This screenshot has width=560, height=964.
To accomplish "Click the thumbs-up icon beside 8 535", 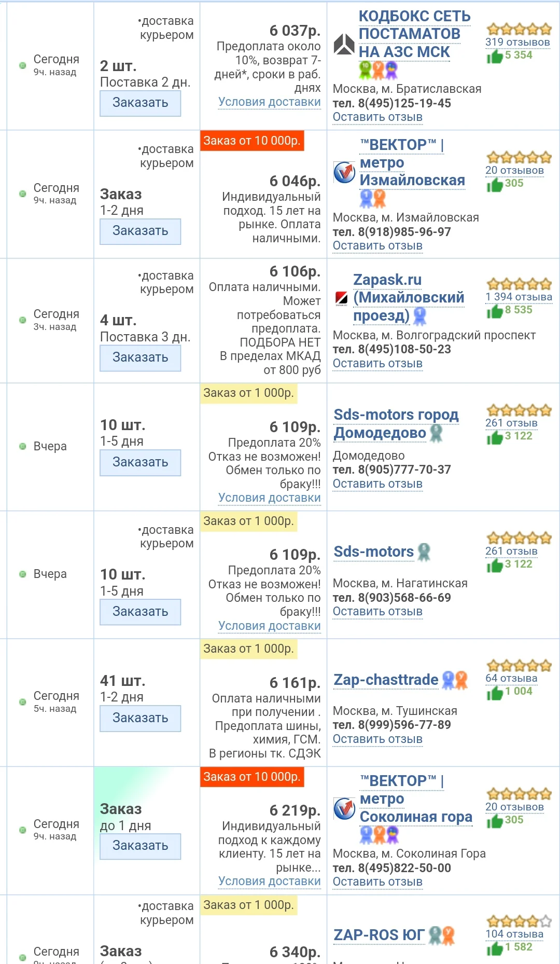I will [x=495, y=310].
